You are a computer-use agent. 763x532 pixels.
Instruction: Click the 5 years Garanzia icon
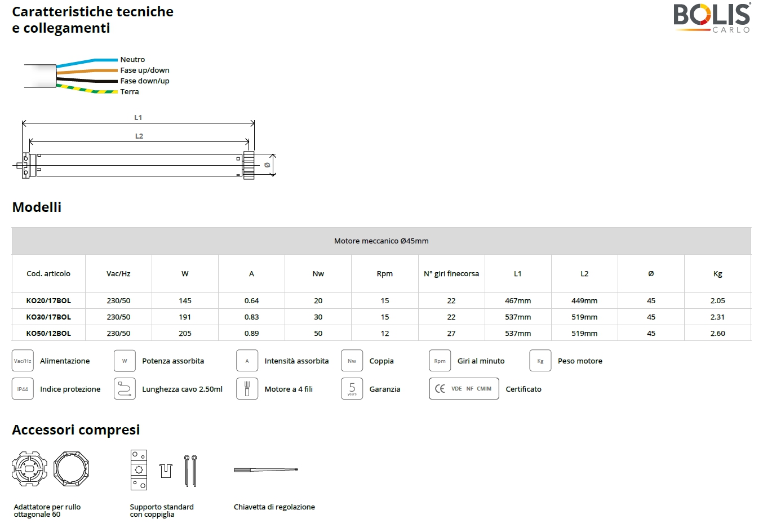coord(352,389)
